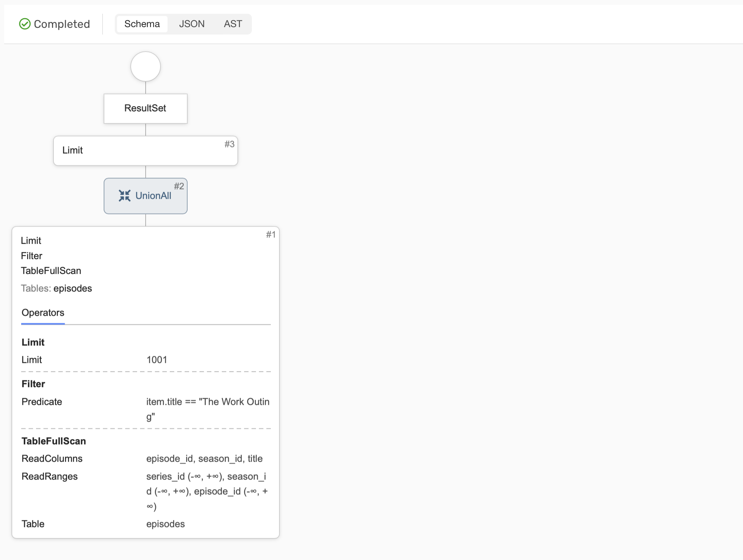Click the Table episodes value at bottom
The image size is (743, 560).
165,524
